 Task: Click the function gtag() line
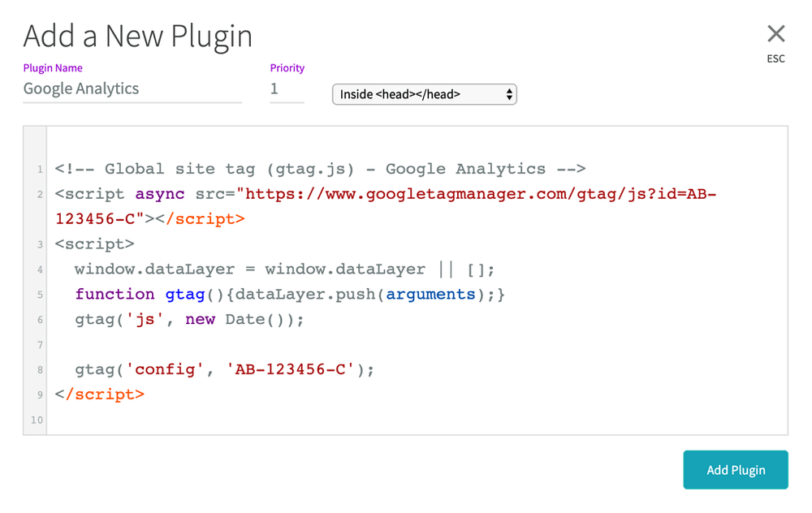[x=290, y=294]
